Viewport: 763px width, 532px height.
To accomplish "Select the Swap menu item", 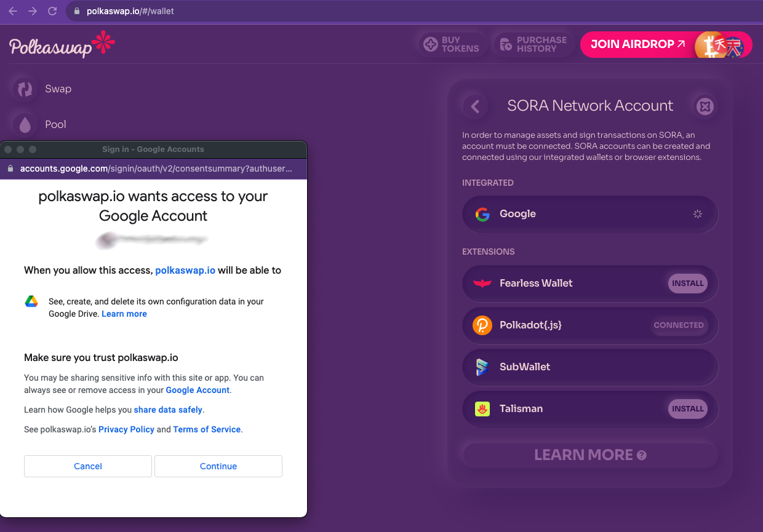I will [58, 89].
